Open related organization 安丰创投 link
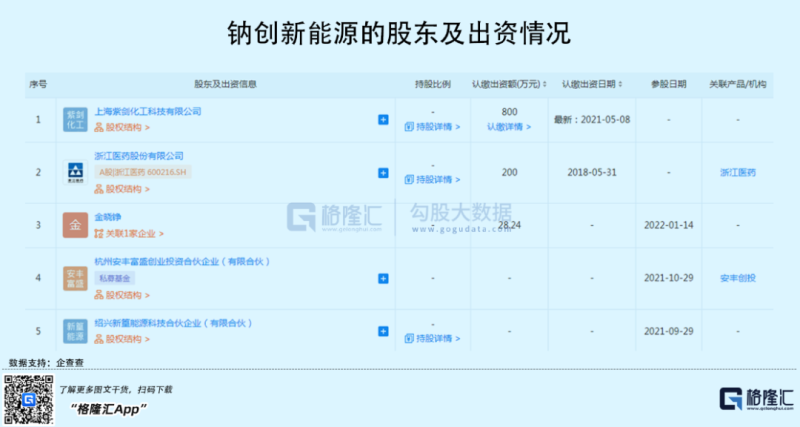 click(x=738, y=278)
